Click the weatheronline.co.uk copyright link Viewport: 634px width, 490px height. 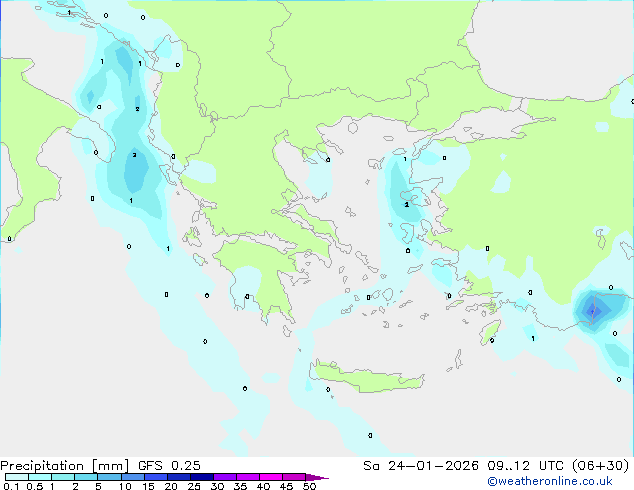550,481
